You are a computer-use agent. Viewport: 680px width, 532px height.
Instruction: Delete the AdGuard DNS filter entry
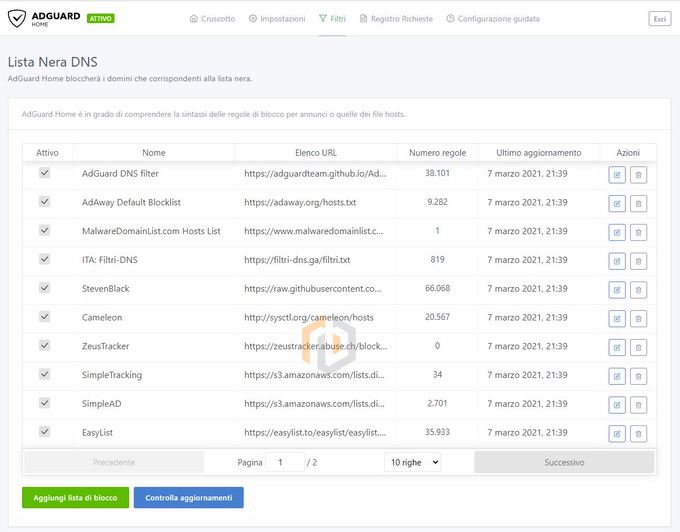click(x=638, y=175)
